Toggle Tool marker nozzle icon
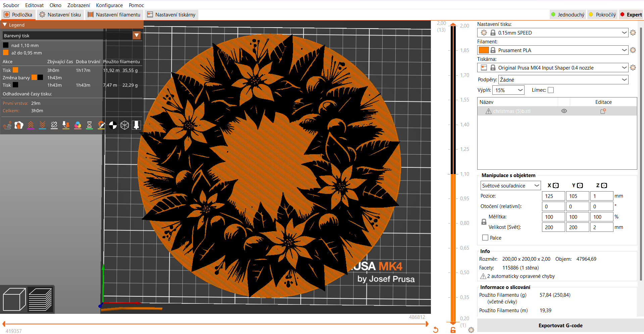This screenshot has width=644, height=334. pos(136,125)
